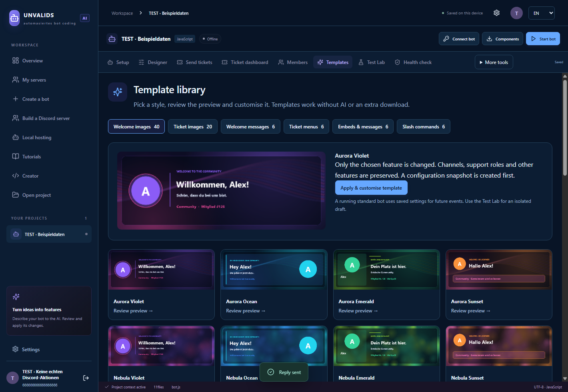Open the Ticket dashboard tab
Viewport: 568px width, 392px height.
(245, 62)
